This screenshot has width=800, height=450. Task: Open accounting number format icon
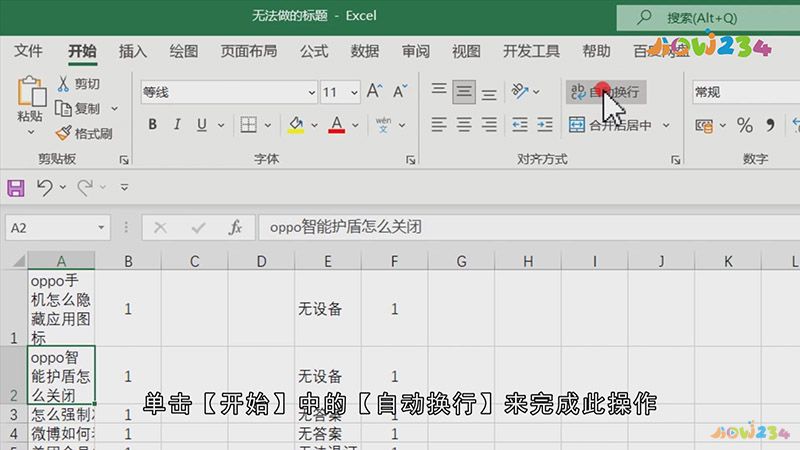(704, 125)
